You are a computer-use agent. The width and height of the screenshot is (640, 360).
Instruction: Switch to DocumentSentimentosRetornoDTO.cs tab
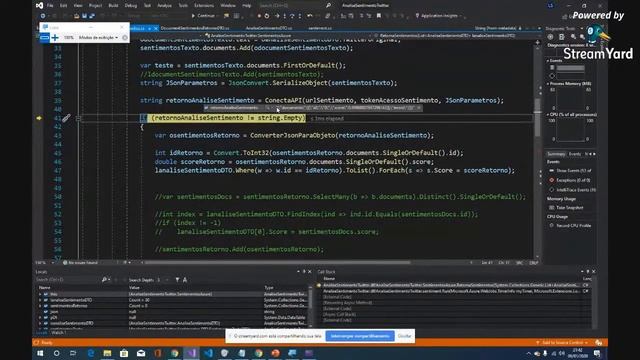click(x=195, y=28)
